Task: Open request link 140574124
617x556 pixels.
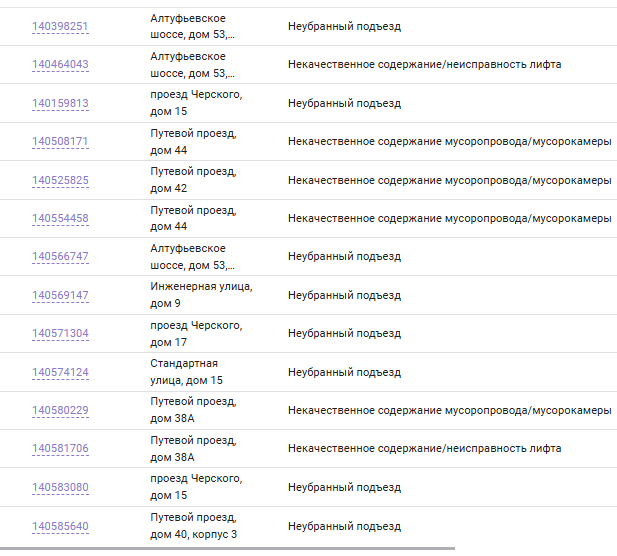Action: pyautogui.click(x=60, y=372)
